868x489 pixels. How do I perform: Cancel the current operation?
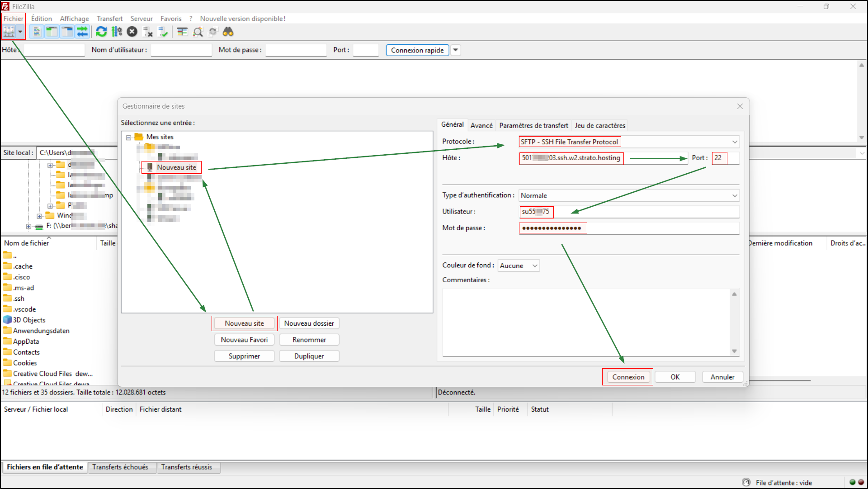click(x=132, y=32)
